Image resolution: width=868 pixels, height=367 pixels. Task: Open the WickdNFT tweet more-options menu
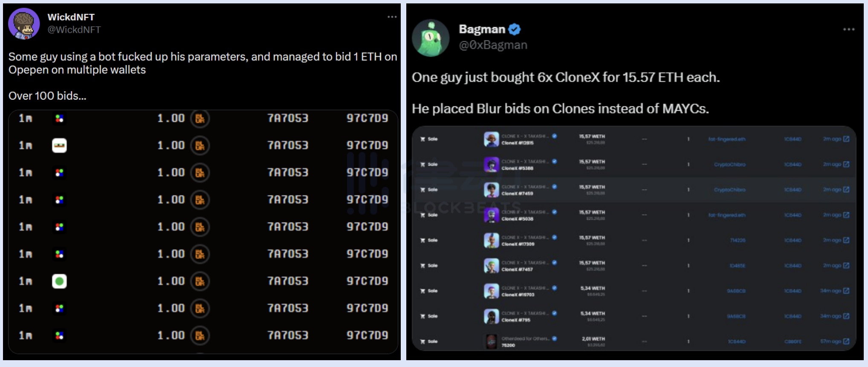pyautogui.click(x=392, y=17)
